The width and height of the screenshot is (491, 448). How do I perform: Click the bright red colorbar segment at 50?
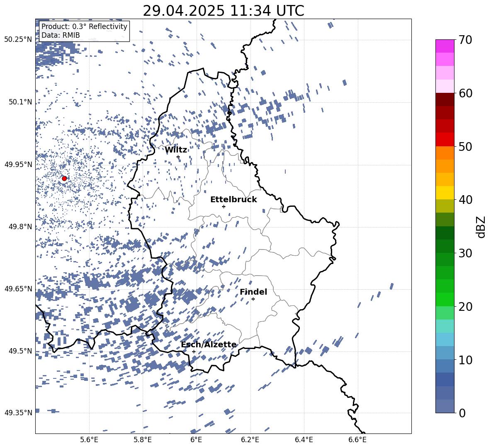pyautogui.click(x=445, y=140)
